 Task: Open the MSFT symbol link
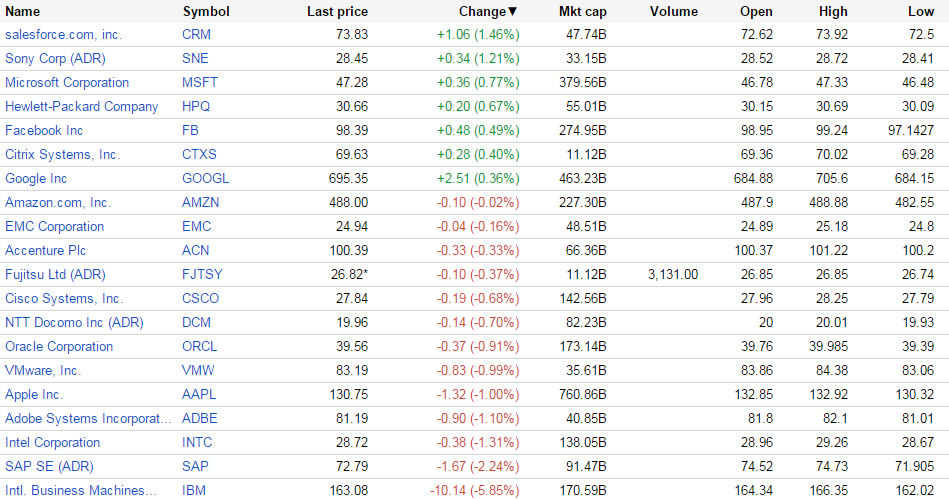tap(198, 83)
